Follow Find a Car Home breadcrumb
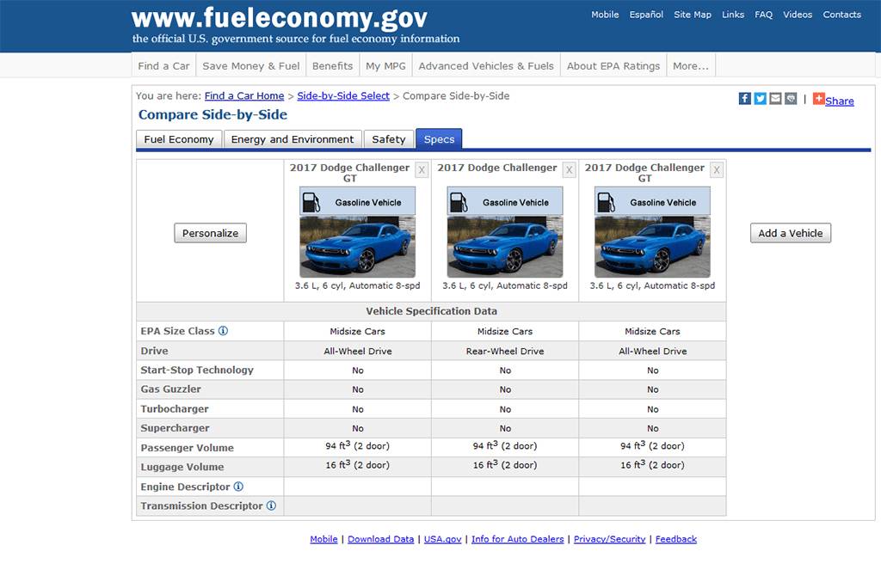 click(243, 96)
